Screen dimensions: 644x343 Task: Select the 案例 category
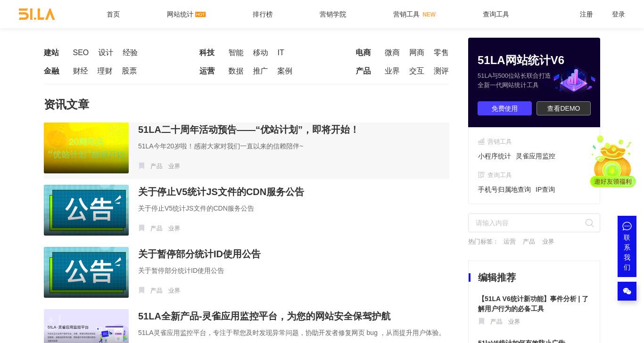(x=285, y=71)
